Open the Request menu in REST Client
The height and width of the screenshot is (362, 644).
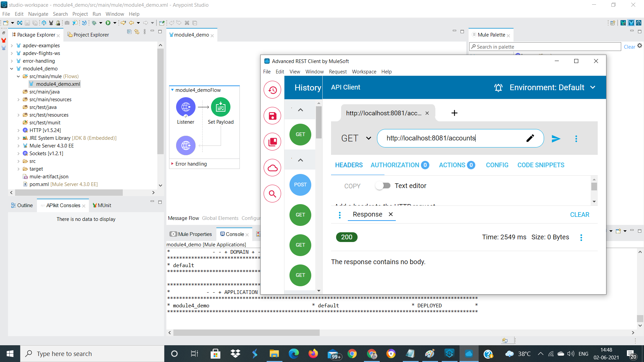pos(338,71)
